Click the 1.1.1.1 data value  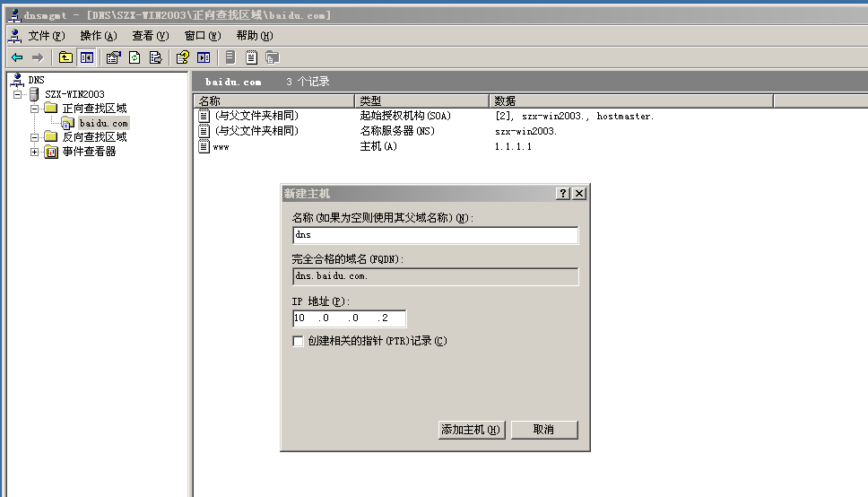coord(513,146)
